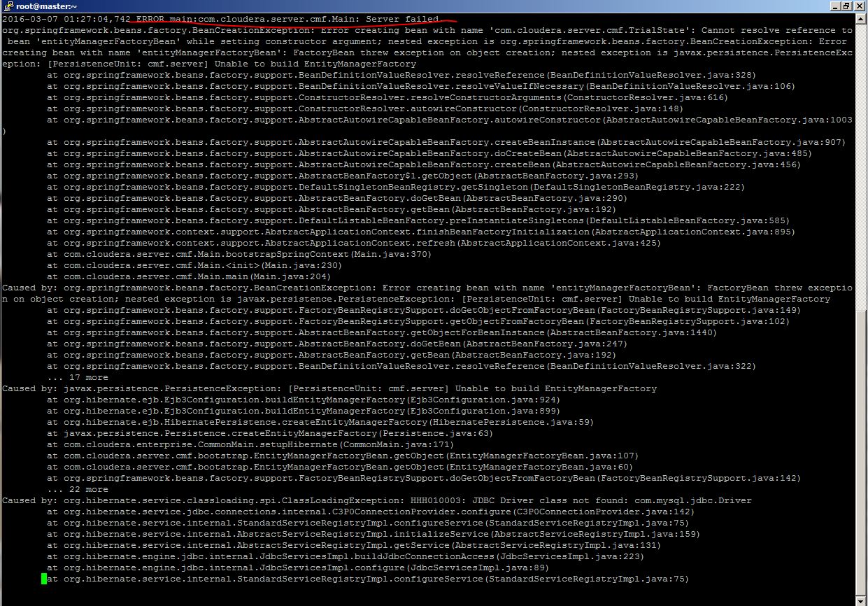Click 'AbstractServiceRegistryImpl.java:159' text
Screen dimensions: 868x606
(595, 534)
